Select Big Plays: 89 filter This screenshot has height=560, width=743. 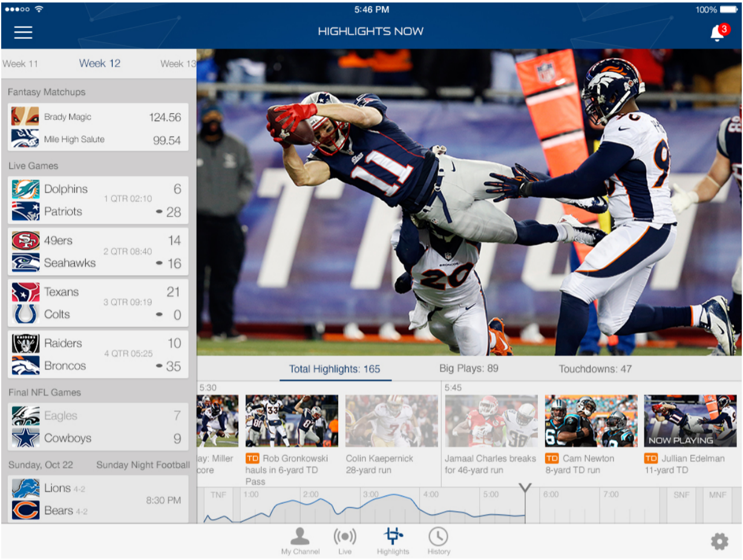coord(469,368)
